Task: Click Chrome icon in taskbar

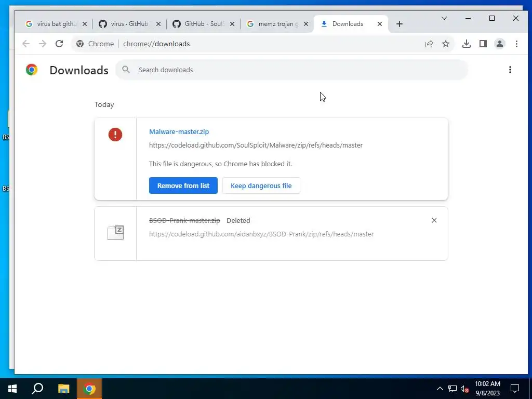Action: pyautogui.click(x=89, y=389)
